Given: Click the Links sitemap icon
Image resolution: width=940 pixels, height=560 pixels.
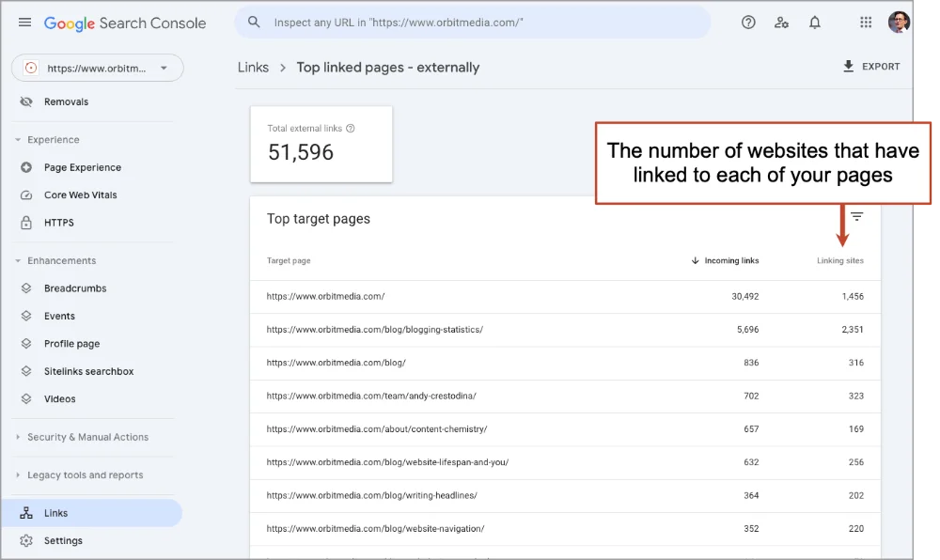Looking at the screenshot, I should 26,513.
